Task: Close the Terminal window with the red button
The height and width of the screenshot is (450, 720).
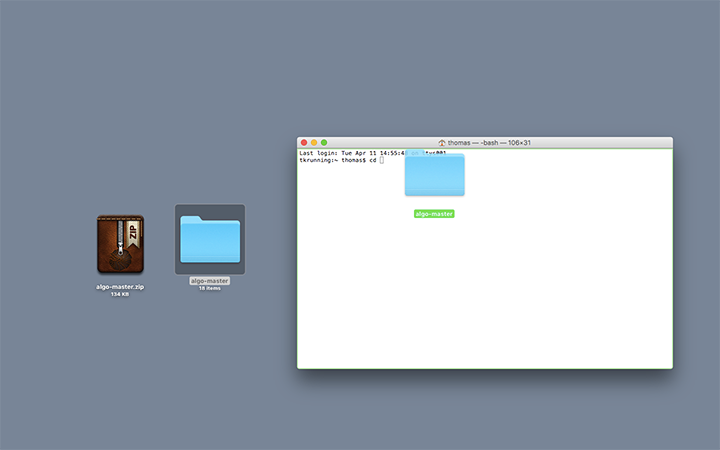Action: pyautogui.click(x=304, y=143)
